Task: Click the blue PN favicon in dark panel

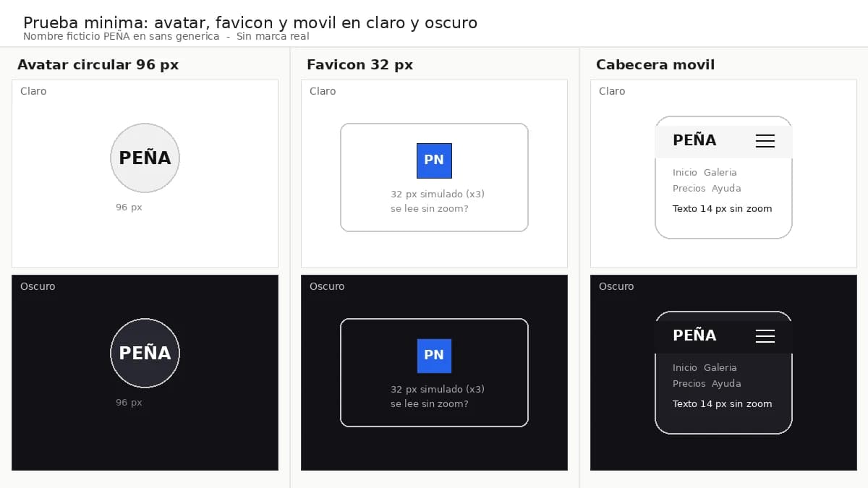Action: pos(434,356)
